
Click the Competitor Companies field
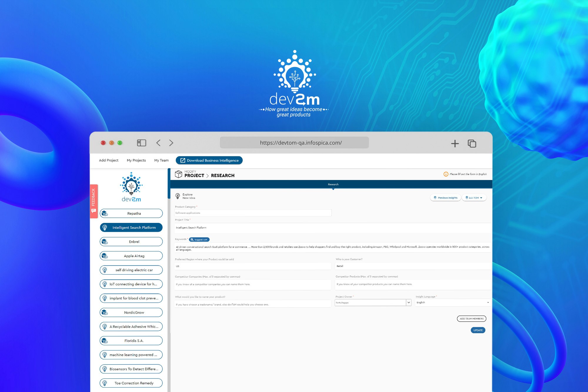coord(253,284)
